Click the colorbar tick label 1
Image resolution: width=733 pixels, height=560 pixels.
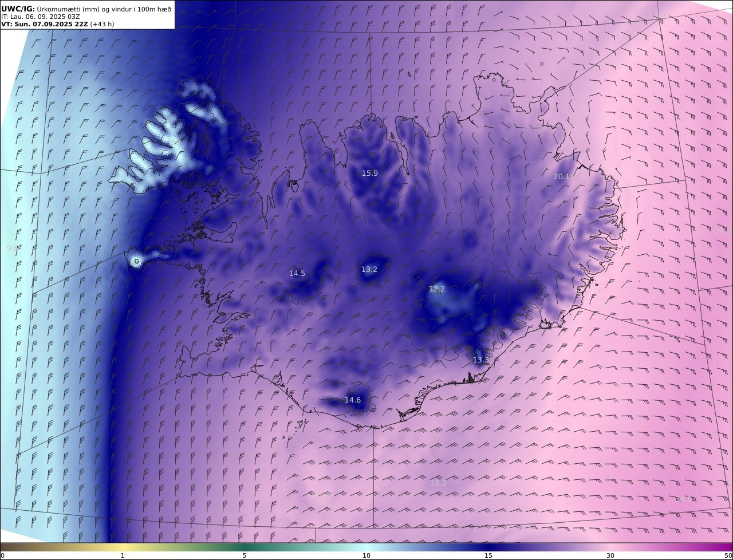123,555
